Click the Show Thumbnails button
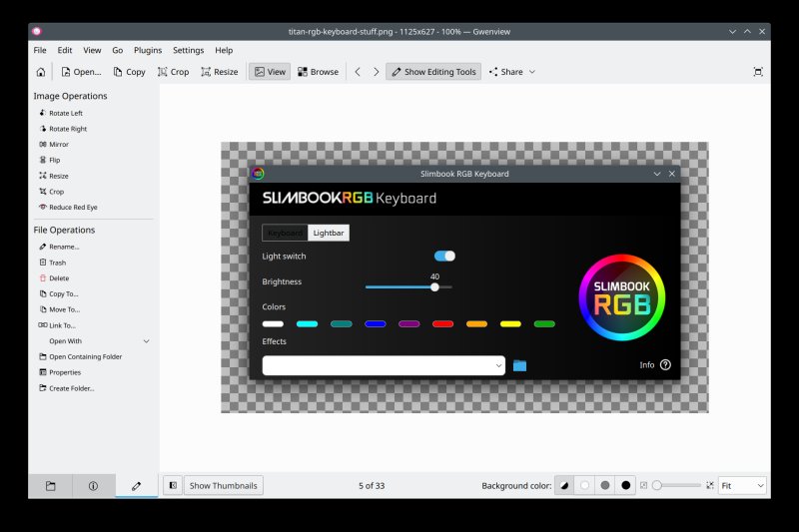The image size is (799, 532). [x=224, y=485]
